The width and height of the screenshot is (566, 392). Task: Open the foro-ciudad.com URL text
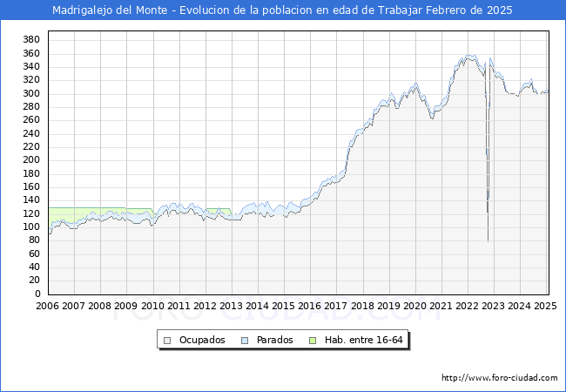tap(500, 378)
